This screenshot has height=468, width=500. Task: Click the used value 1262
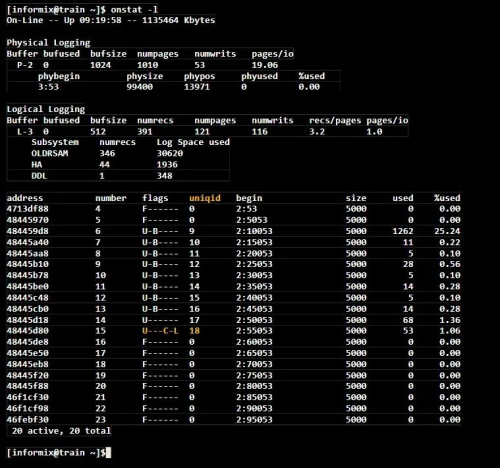[x=403, y=231]
